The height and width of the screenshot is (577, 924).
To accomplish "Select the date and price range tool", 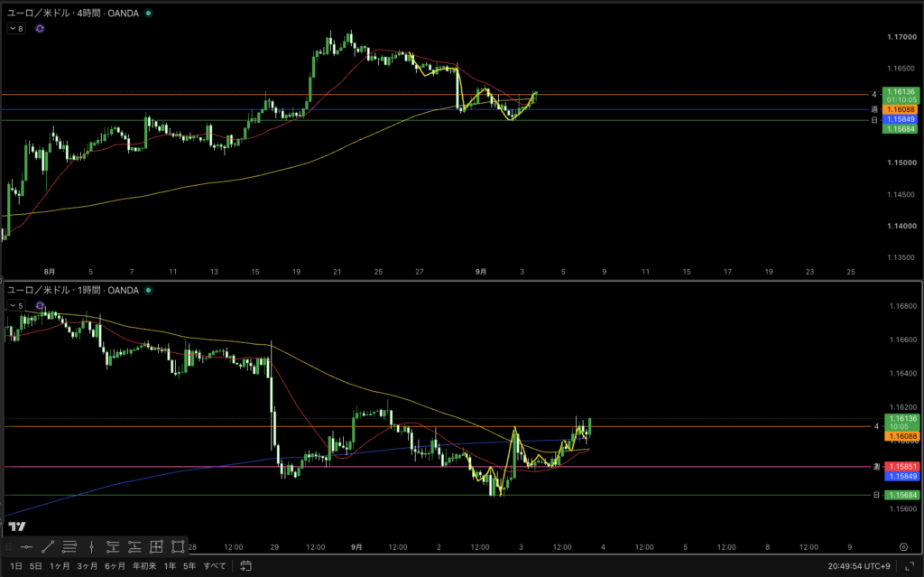I will pos(156,547).
